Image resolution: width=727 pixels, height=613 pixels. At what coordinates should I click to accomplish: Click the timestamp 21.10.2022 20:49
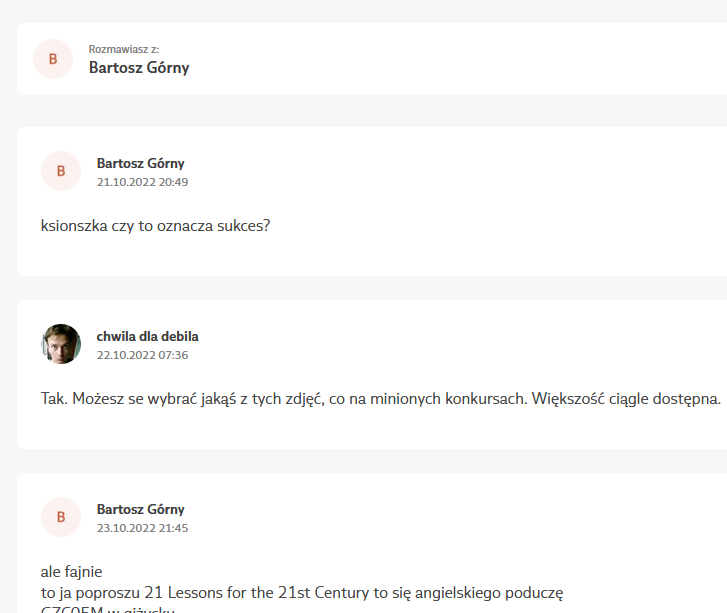point(142,182)
